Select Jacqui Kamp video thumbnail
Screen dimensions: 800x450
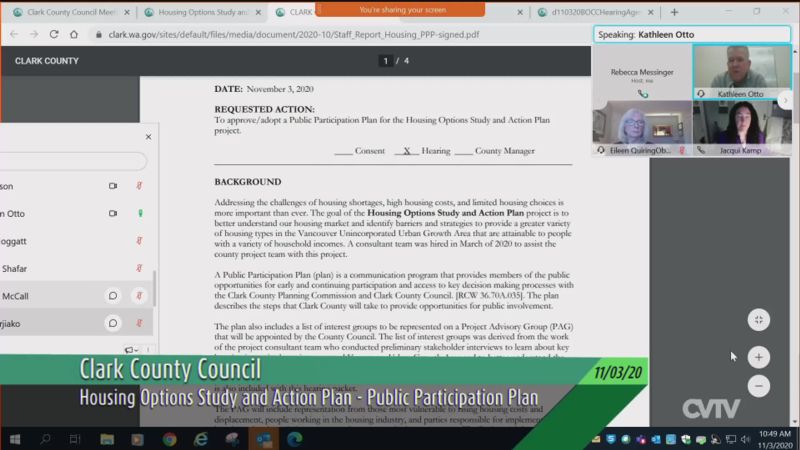coord(742,126)
